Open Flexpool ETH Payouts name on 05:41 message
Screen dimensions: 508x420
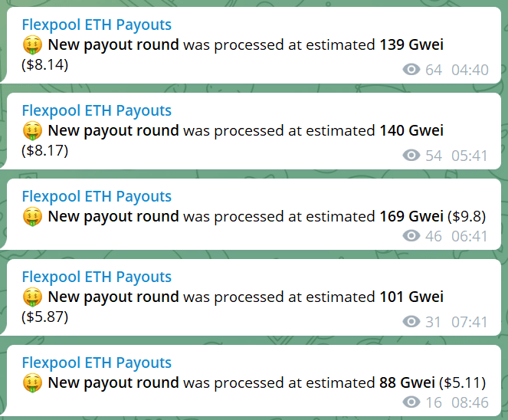point(97,111)
